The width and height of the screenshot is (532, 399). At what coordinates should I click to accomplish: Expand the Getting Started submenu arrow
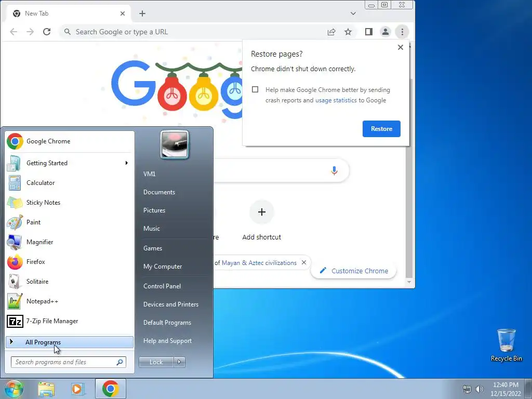coord(127,163)
